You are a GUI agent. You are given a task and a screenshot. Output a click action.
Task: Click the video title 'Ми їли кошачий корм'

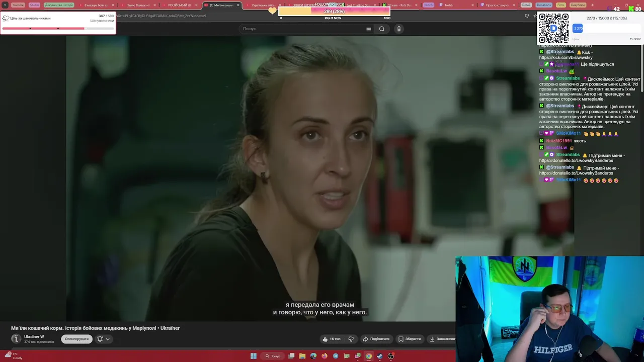click(96, 328)
